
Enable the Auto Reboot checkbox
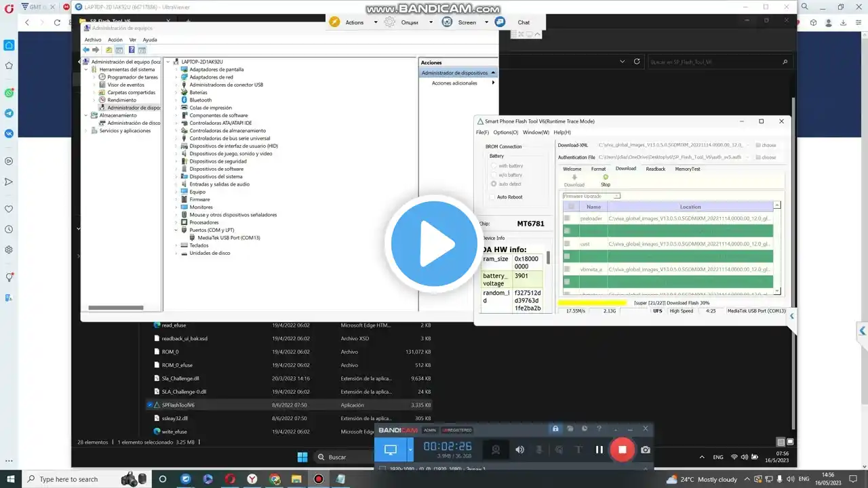[492, 197]
